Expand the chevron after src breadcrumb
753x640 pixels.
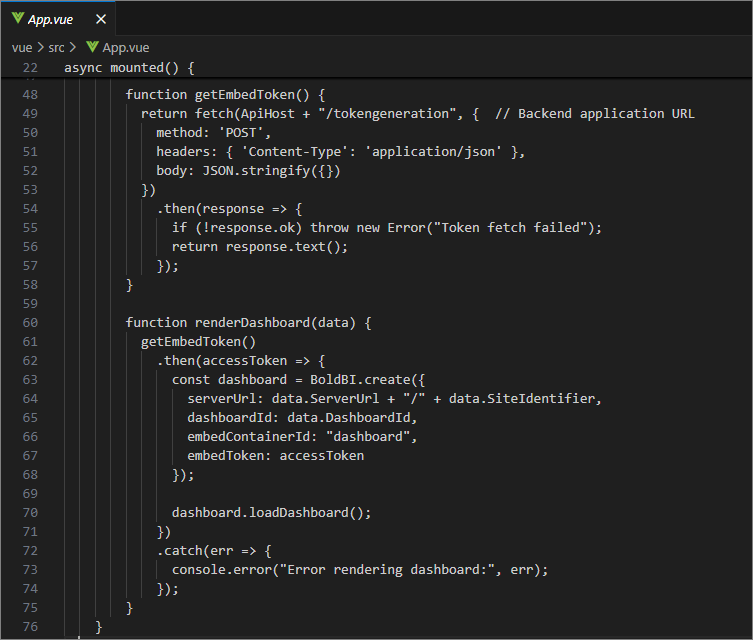73,48
